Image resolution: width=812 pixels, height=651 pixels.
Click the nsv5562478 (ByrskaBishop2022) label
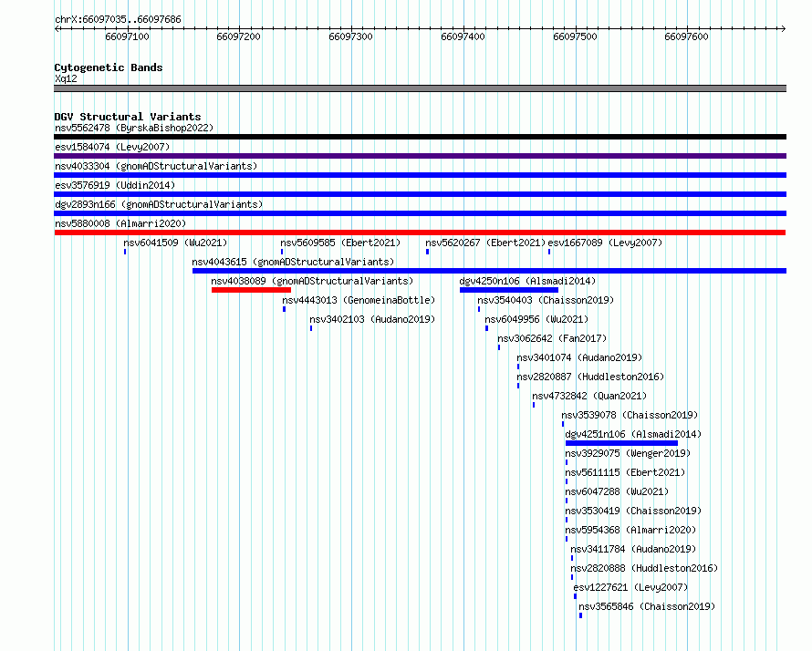click(x=134, y=128)
